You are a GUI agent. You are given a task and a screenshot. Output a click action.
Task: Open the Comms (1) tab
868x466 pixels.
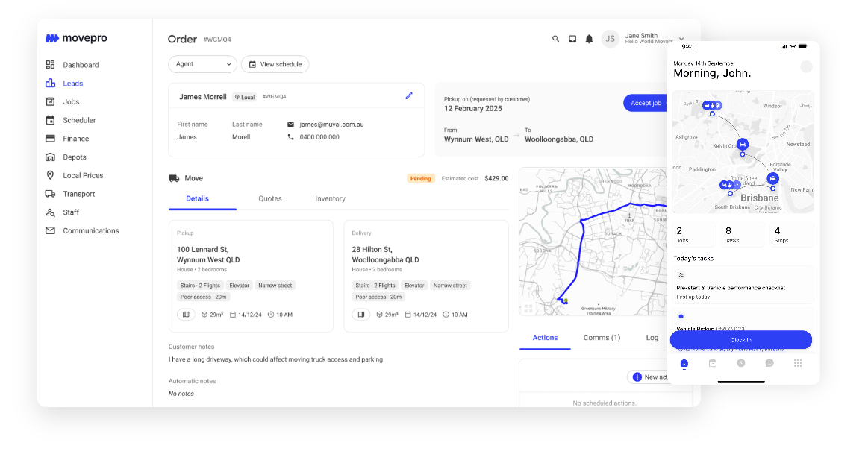click(602, 338)
